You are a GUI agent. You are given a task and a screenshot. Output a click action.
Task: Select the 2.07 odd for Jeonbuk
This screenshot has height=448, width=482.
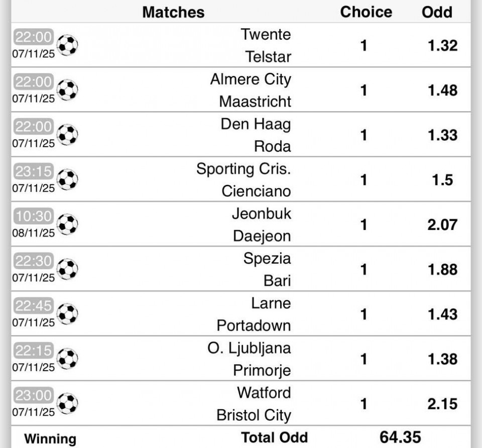coord(442,225)
